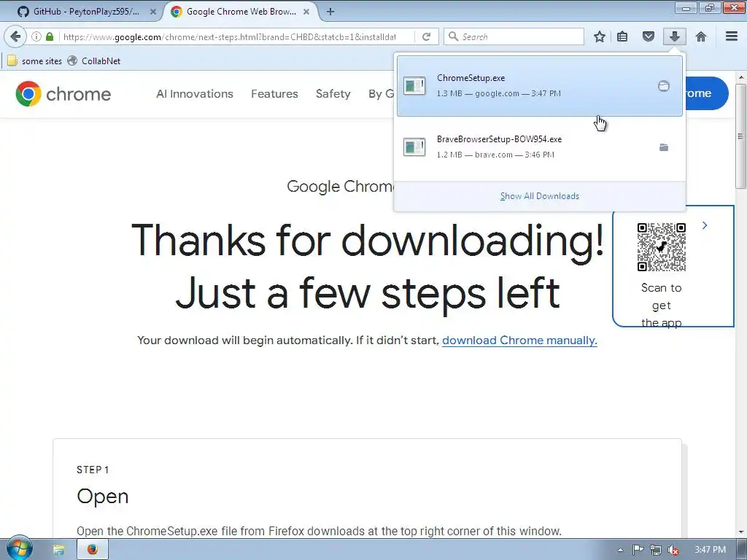
Task: Open the Firefox hamburger menu
Action: 732,36
